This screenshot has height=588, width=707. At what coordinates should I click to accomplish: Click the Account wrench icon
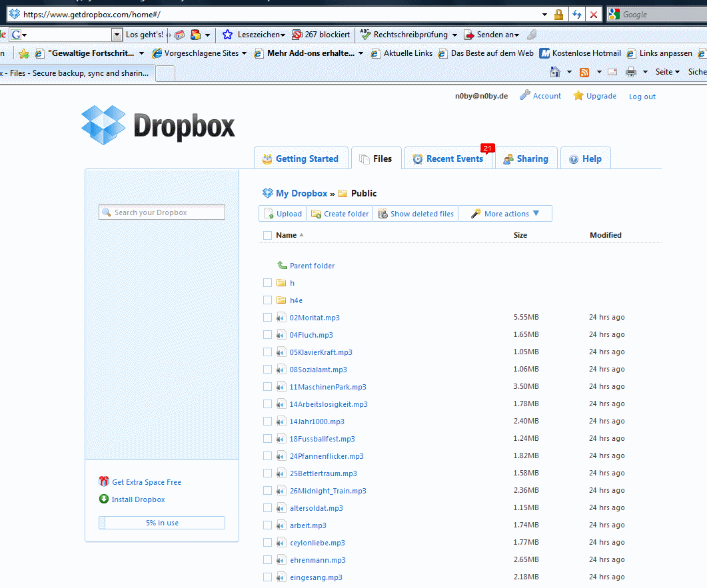pos(524,95)
